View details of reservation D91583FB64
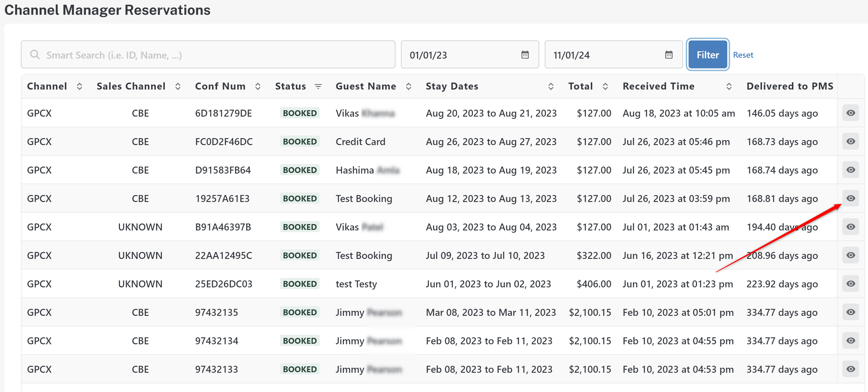The width and height of the screenshot is (868, 392). (x=850, y=170)
